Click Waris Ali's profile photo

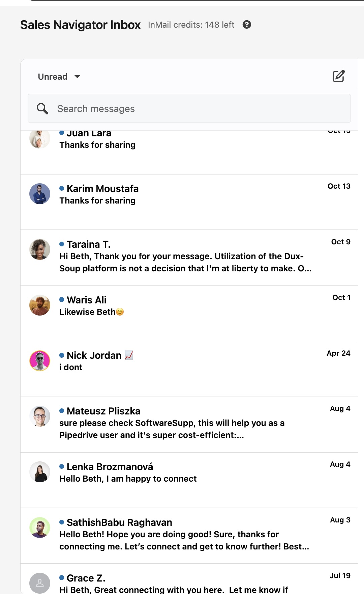(x=40, y=305)
